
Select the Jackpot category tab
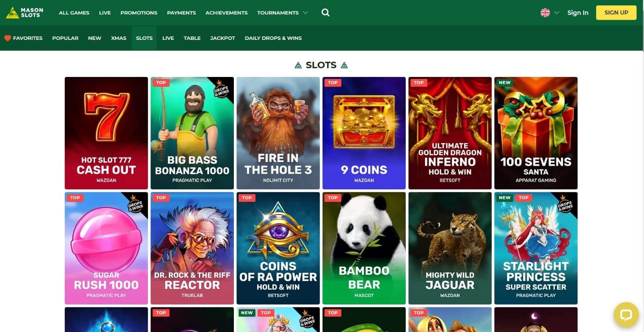click(223, 38)
